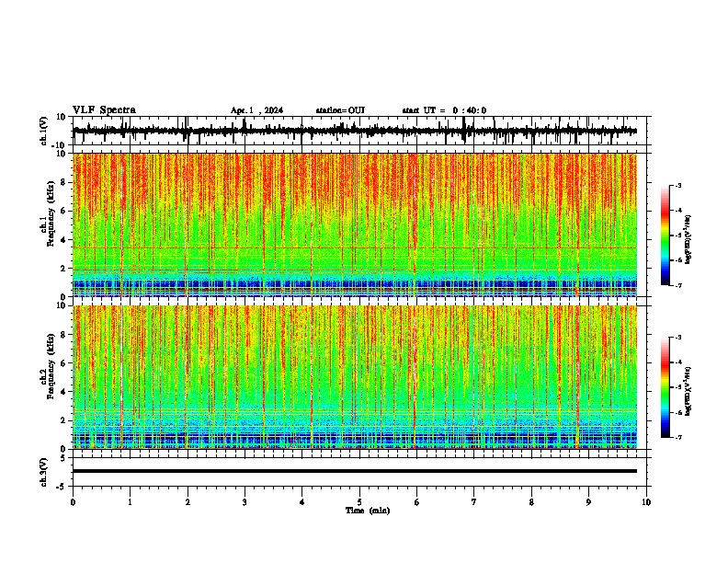Click the "-7" label on ch.2 color bar
The height and width of the screenshot is (563, 728).
click(677, 437)
